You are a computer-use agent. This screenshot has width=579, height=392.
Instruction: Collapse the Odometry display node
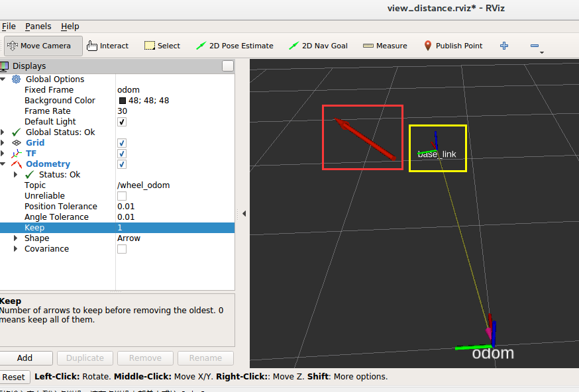pos(3,164)
